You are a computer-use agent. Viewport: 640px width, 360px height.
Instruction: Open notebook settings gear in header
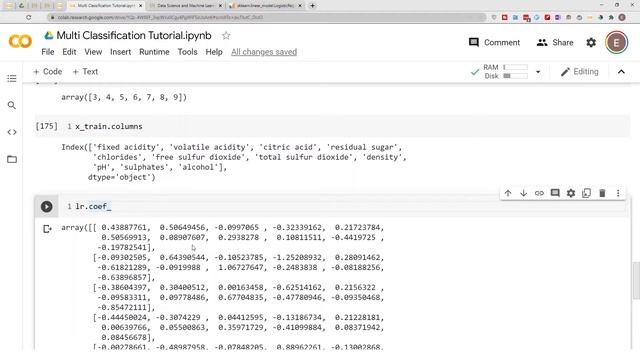tap(591, 42)
